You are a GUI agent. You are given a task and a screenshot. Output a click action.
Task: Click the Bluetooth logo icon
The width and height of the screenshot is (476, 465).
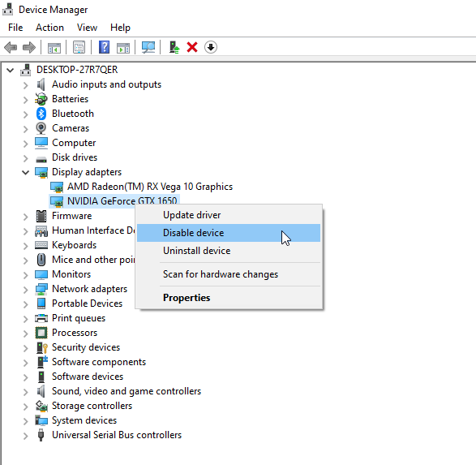[x=41, y=114]
